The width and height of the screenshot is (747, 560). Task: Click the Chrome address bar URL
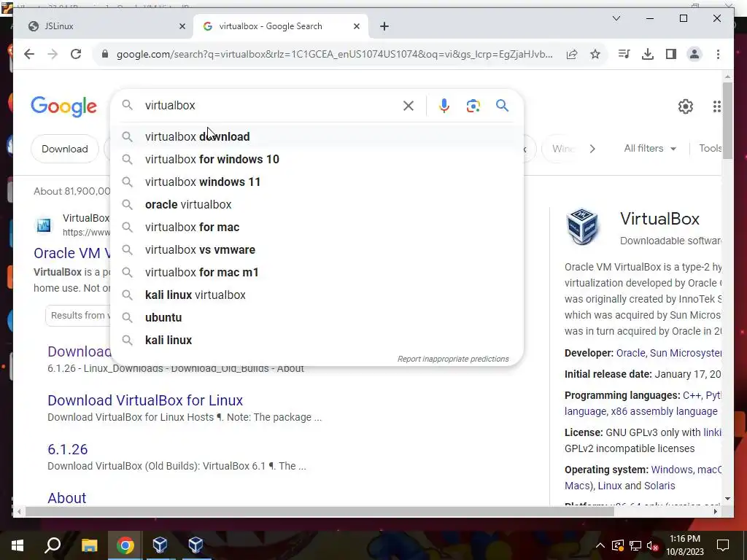coord(334,54)
